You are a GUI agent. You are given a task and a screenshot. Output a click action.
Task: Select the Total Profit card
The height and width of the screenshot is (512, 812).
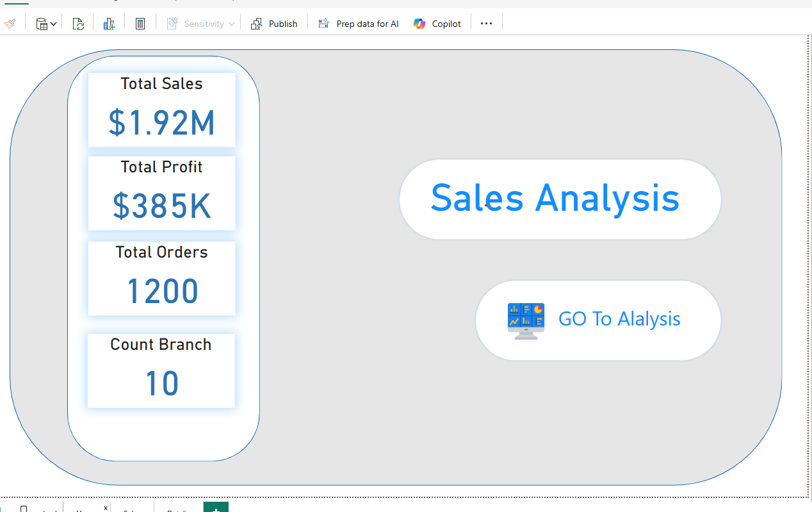pos(161,193)
